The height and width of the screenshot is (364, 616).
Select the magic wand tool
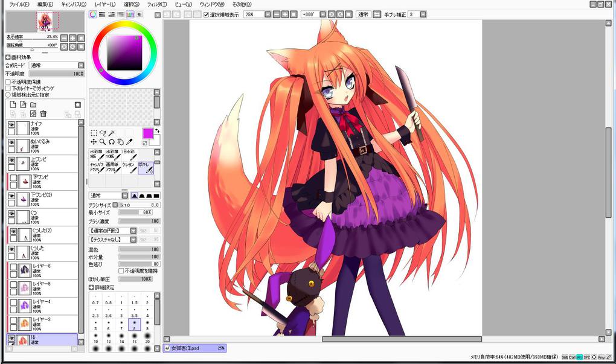coord(112,133)
